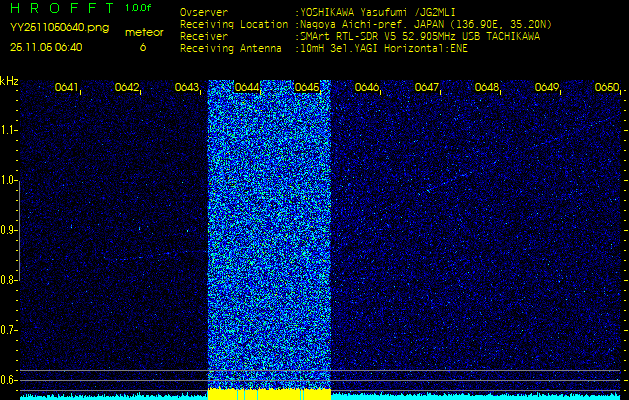Click the 1.0 kHz axis label
This screenshot has height=400, width=629.
[8, 181]
